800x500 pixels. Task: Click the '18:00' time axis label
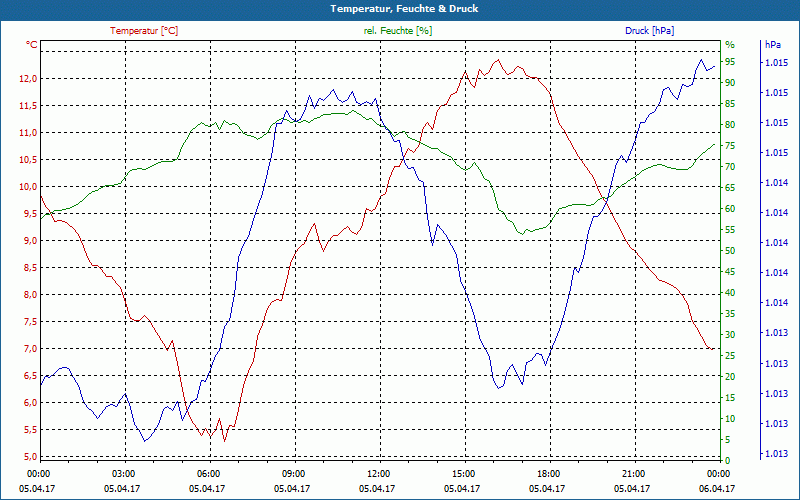tap(548, 473)
